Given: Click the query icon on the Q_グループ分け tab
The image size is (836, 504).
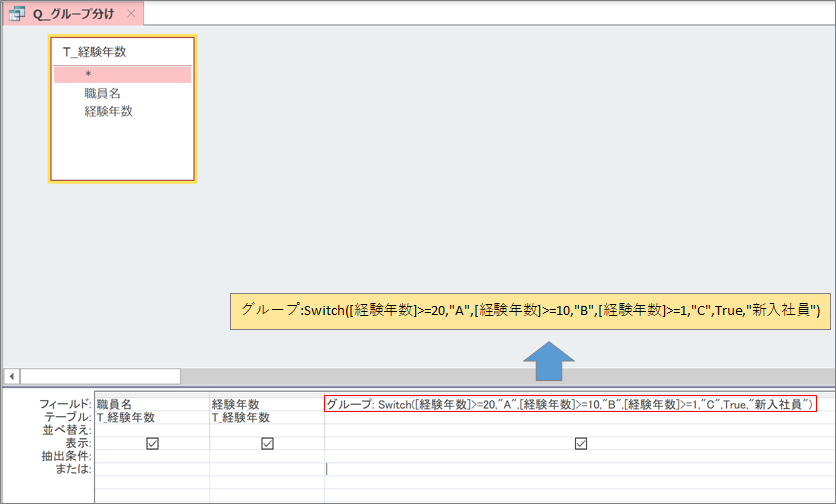Looking at the screenshot, I should coord(17,14).
